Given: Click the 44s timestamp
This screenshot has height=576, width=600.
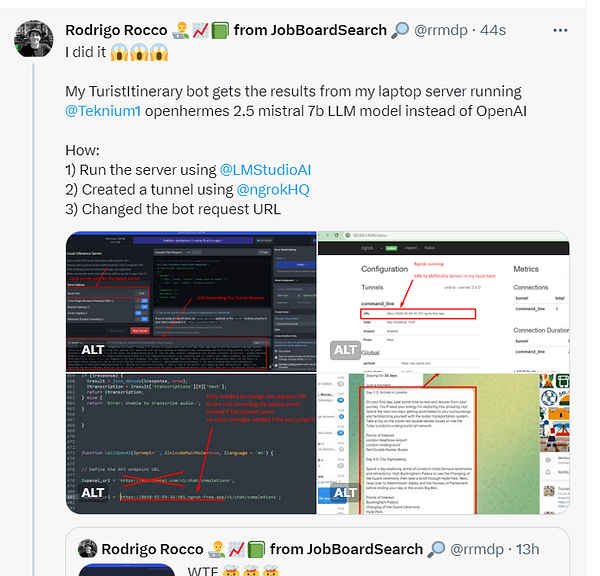Looking at the screenshot, I should click(x=493, y=30).
